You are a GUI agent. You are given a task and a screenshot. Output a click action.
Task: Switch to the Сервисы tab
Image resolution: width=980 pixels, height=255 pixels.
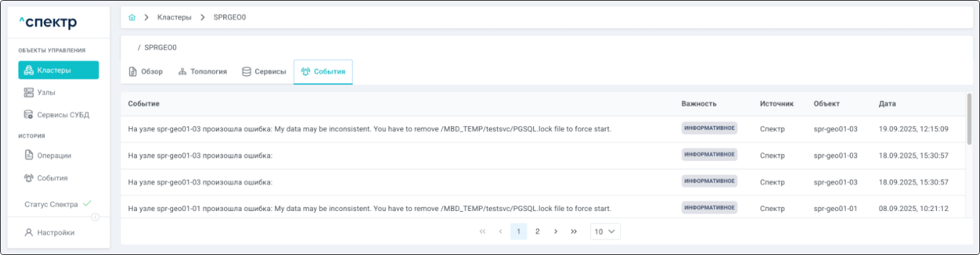(x=264, y=72)
